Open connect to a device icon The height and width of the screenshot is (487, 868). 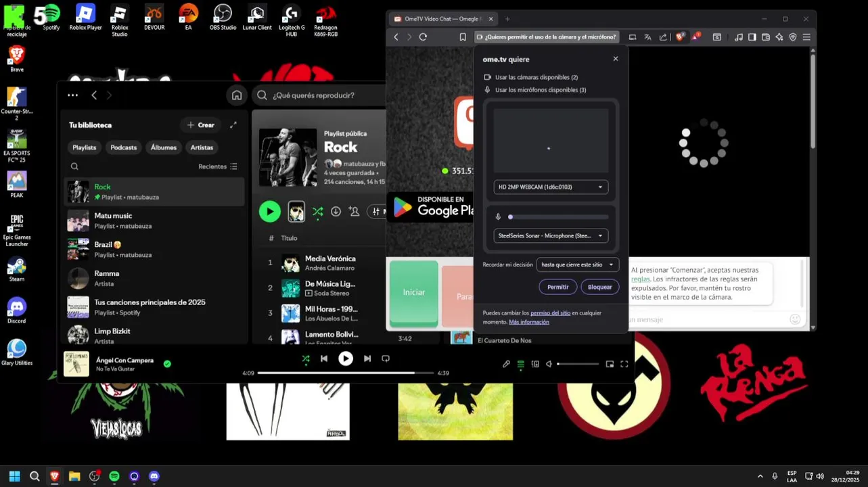535,364
